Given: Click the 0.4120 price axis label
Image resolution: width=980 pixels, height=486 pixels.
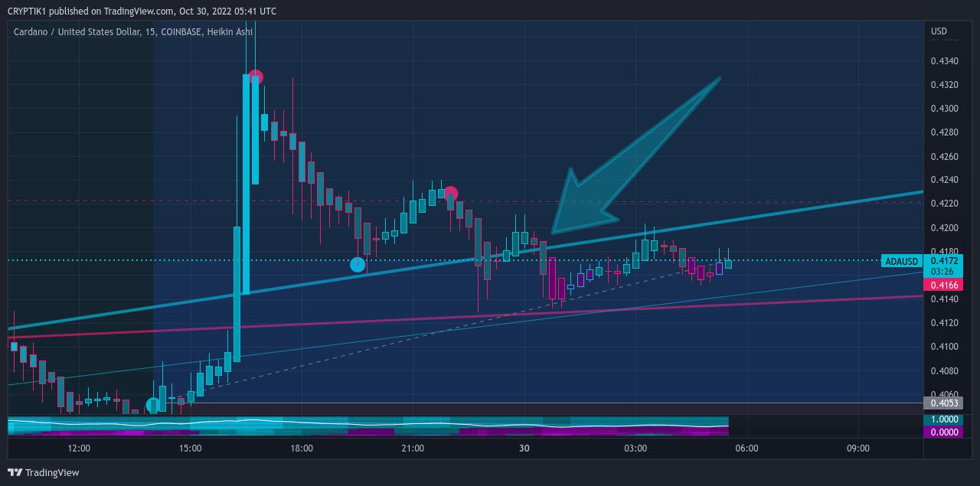Looking at the screenshot, I should (943, 323).
